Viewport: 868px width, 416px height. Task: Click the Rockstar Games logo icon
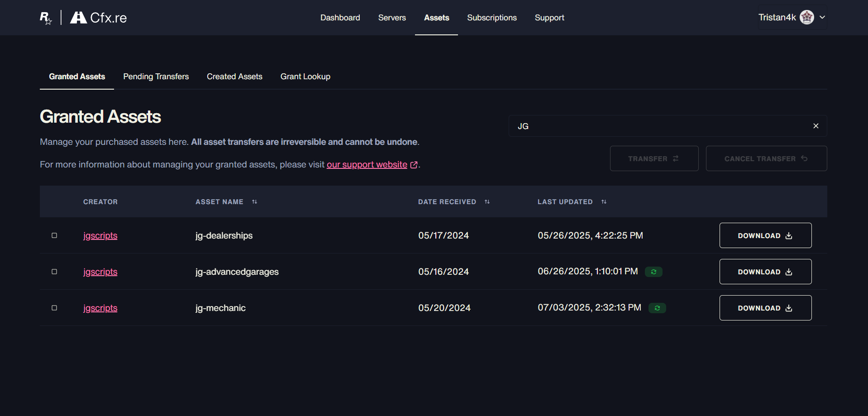click(x=46, y=18)
